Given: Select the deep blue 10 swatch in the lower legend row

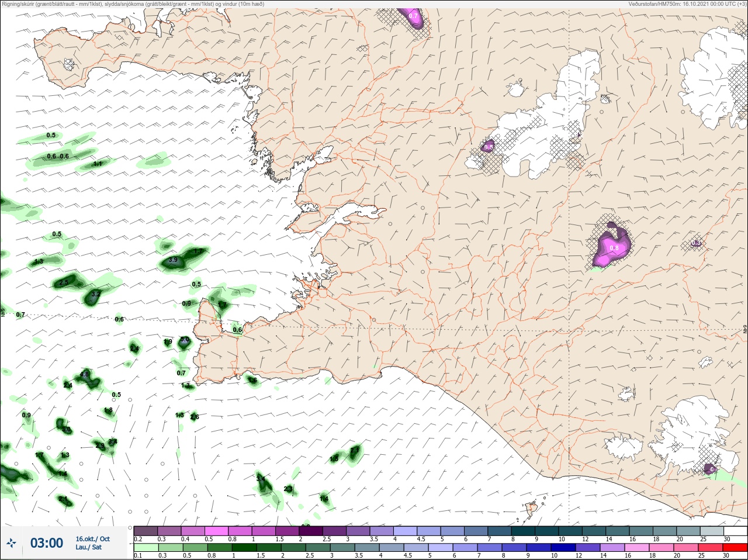Looking at the screenshot, I should click(x=564, y=548).
